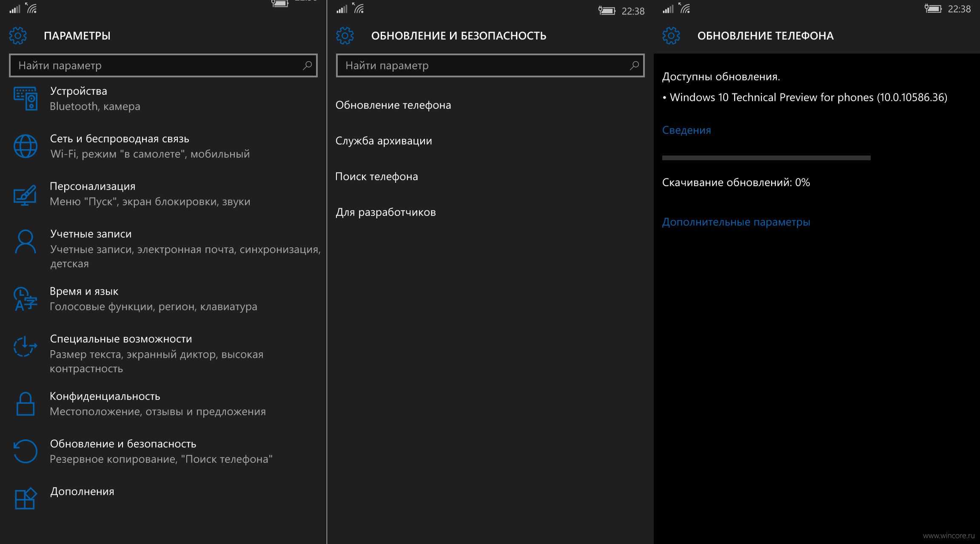
Task: Click the ОБНОВЛЕНИЕ ТЕЛЕФОНА header title
Action: tap(766, 36)
